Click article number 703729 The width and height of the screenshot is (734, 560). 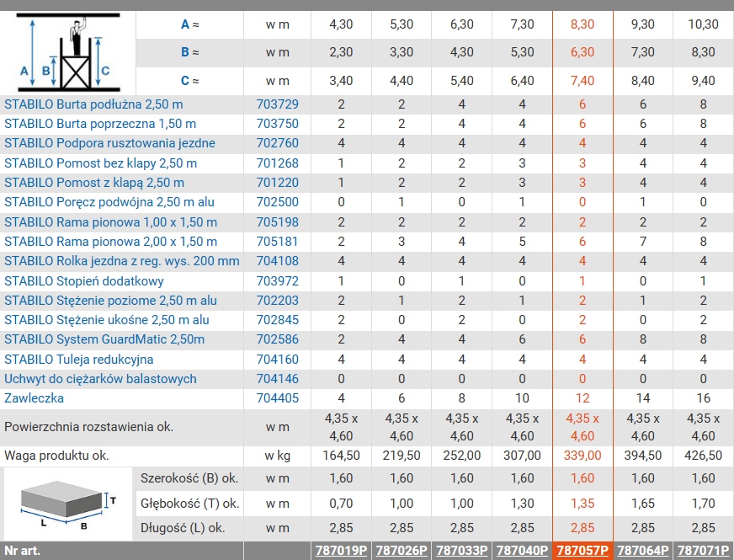click(277, 104)
